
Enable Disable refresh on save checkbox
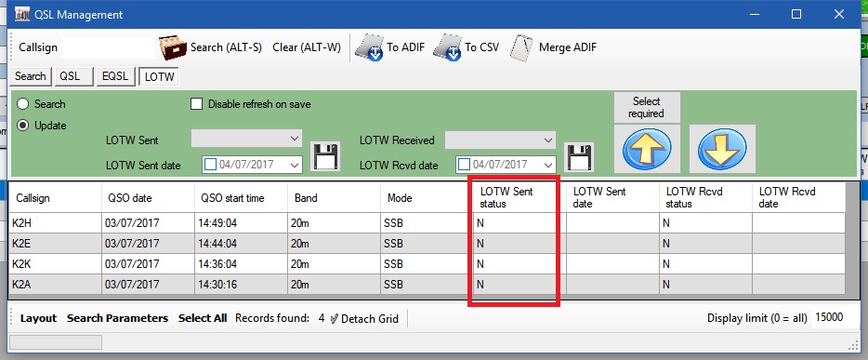[x=196, y=104]
